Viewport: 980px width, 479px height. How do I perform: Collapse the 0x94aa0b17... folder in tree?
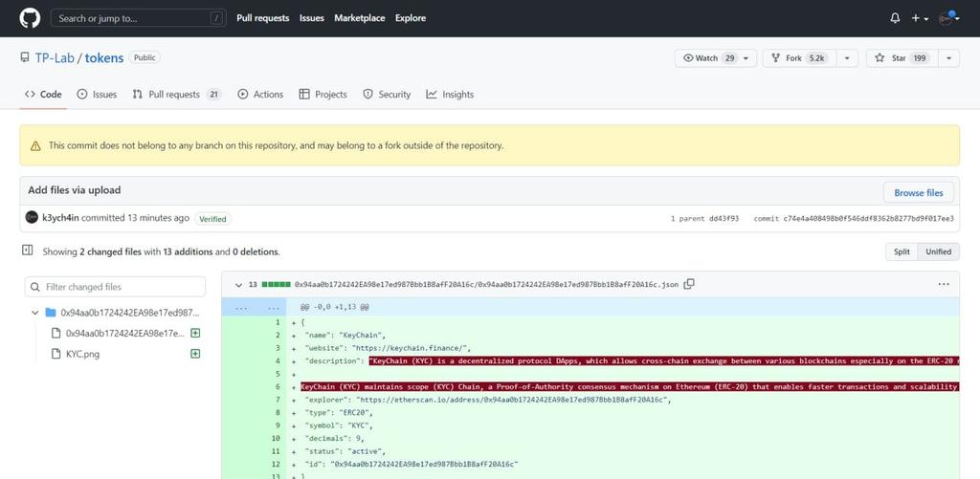[35, 313]
